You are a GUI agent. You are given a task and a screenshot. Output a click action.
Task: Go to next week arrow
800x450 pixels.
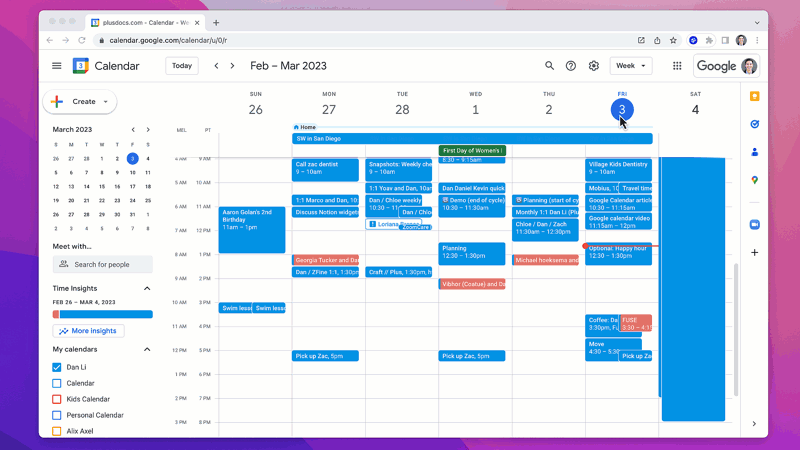click(x=232, y=66)
